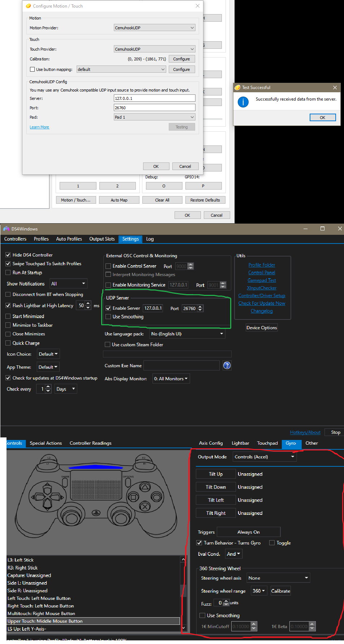Enable Start Minimized
Viewport: 344px width, 644px height.
tap(8, 316)
